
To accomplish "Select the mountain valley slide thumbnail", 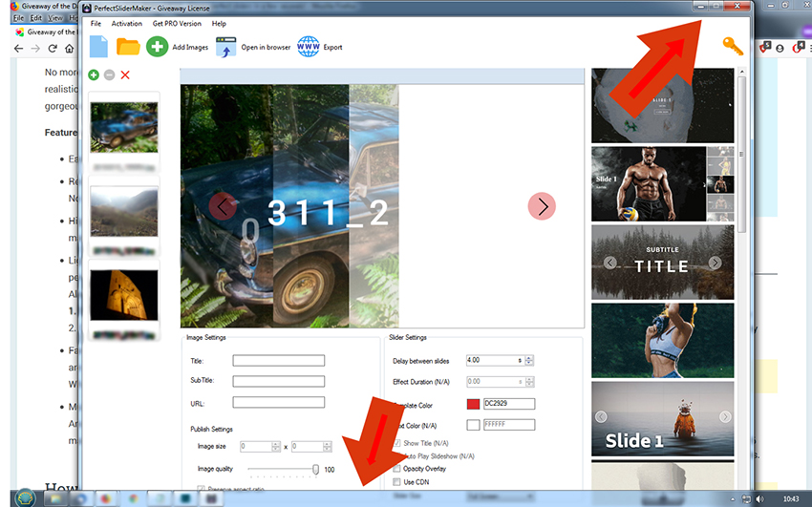I will [x=124, y=211].
